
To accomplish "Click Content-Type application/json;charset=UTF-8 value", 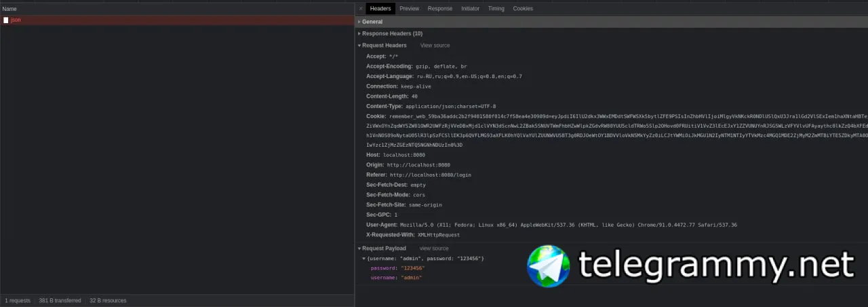I will click(x=450, y=107).
